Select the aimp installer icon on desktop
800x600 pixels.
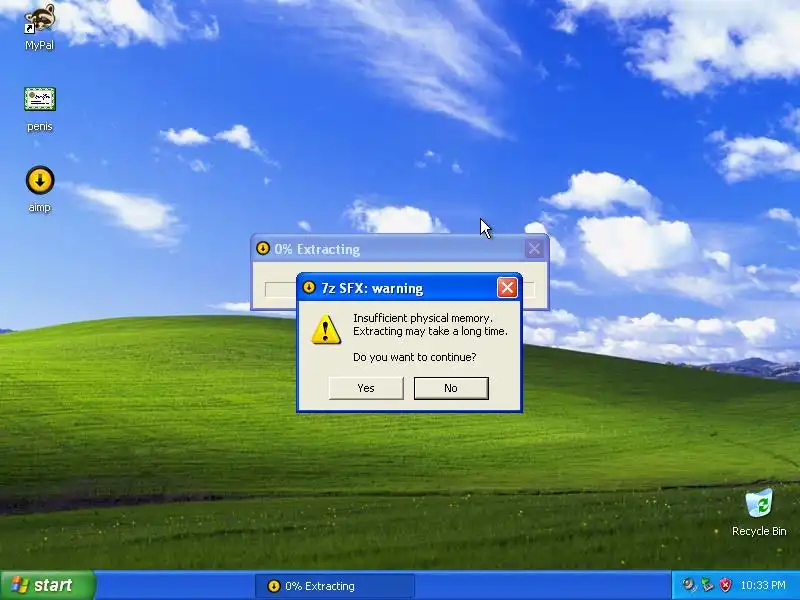(40, 180)
